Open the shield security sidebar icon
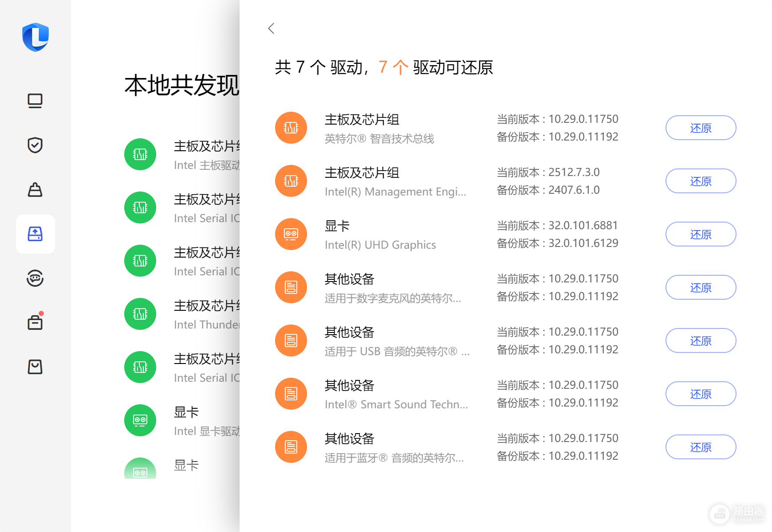The width and height of the screenshot is (772, 532). tap(35, 145)
